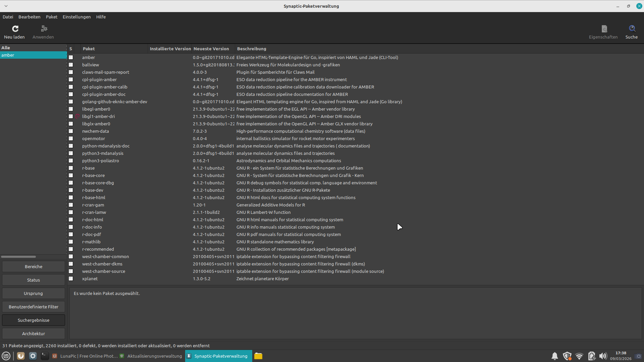Open the Bearbeiten menu
Image resolution: width=644 pixels, height=362 pixels.
pyautogui.click(x=30, y=17)
